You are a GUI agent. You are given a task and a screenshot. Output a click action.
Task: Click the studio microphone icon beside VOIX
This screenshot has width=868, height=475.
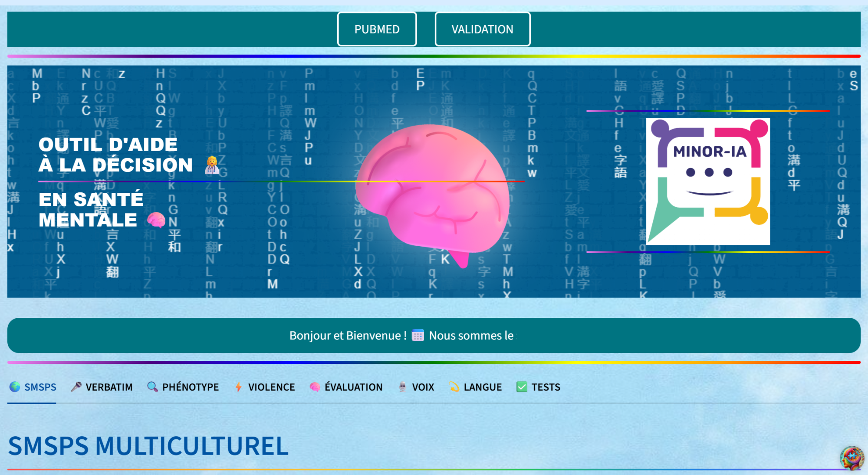[402, 386]
